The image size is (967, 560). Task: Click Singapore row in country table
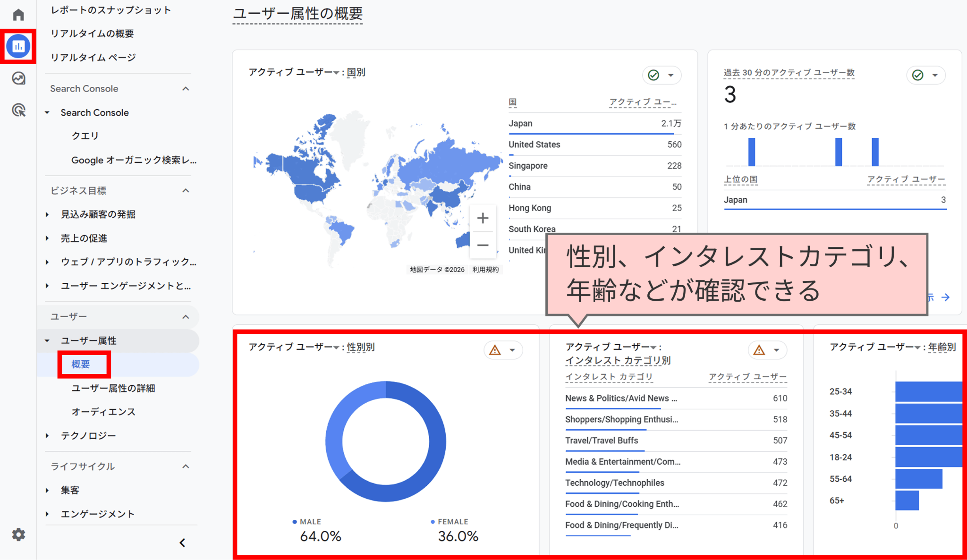[595, 166]
